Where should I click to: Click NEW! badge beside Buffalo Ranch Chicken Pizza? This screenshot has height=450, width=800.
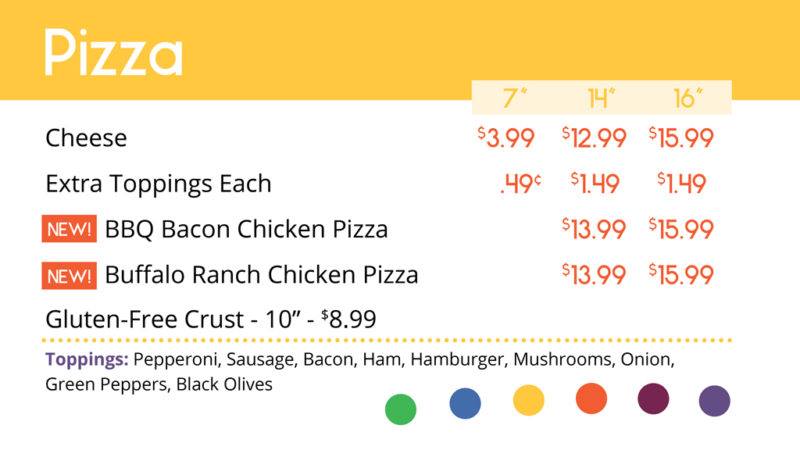click(x=69, y=274)
